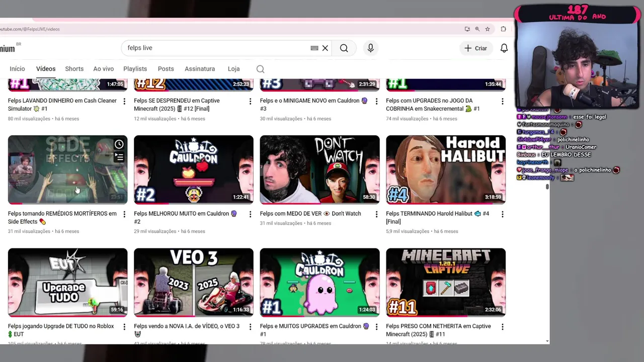The width and height of the screenshot is (644, 362).
Task: Click the search magnifier button
Action: coord(344,48)
